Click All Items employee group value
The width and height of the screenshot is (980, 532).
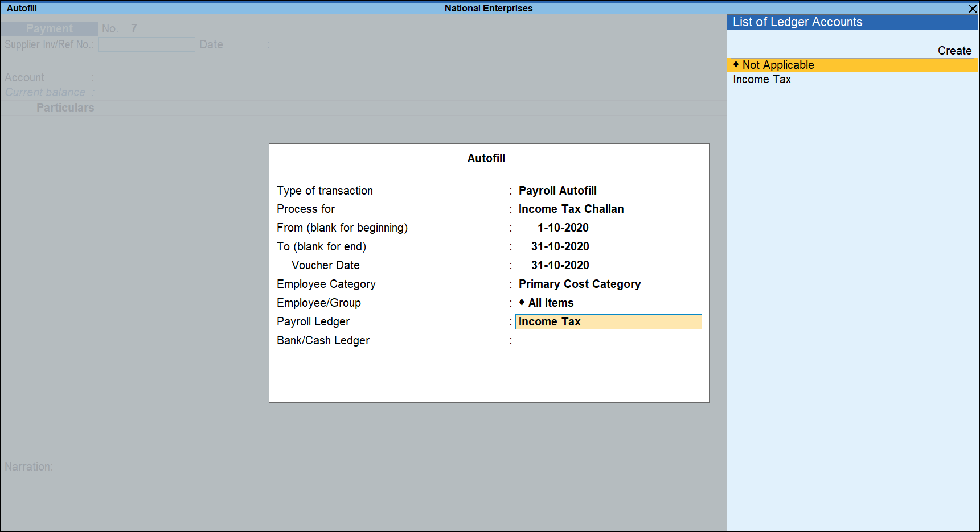click(546, 303)
